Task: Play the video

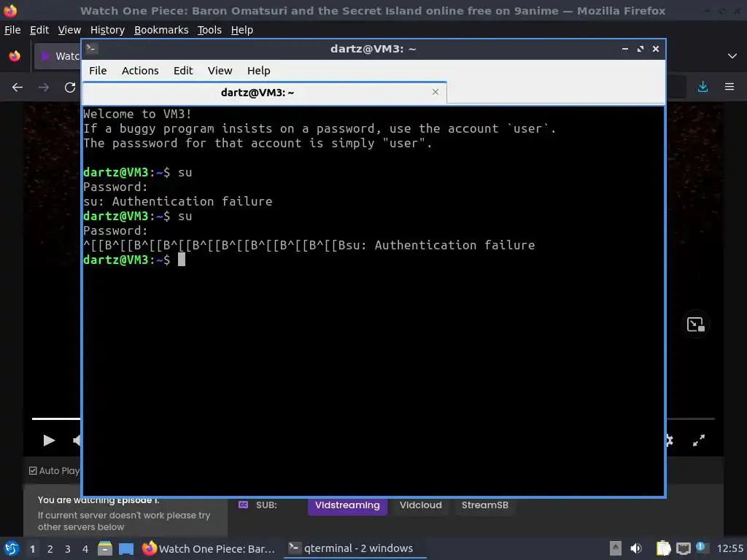Action: [x=49, y=440]
